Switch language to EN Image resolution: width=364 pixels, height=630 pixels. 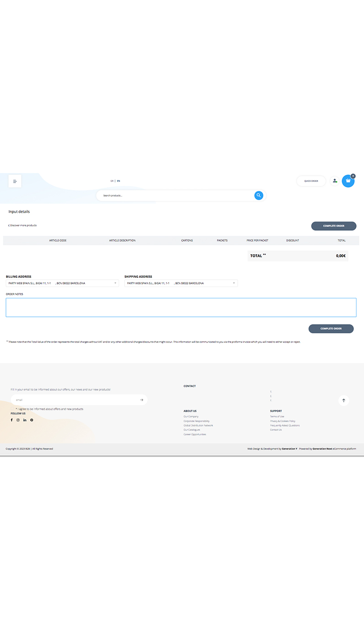(119, 181)
